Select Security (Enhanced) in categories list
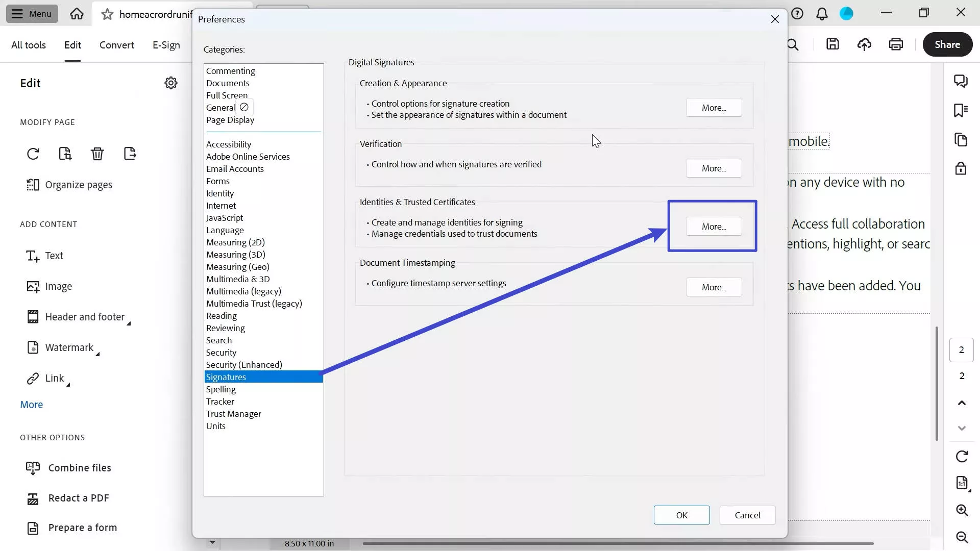Screen dimensions: 980x551 point(244,365)
